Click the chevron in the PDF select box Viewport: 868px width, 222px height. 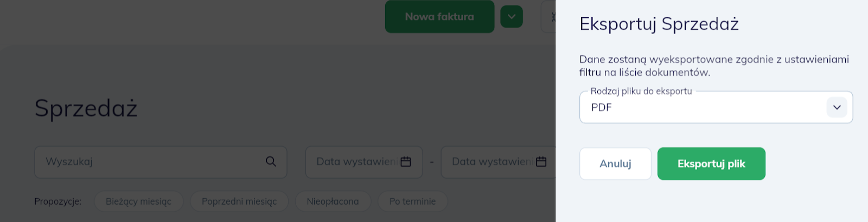(837, 107)
